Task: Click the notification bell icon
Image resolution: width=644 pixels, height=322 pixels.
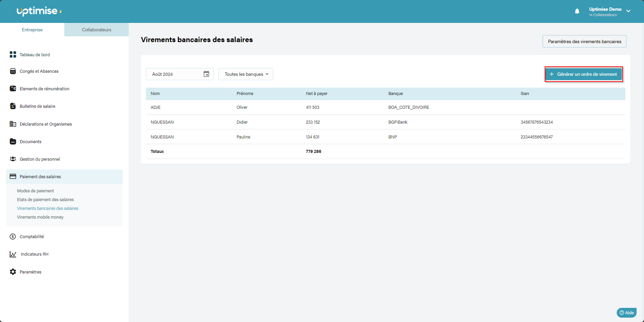Action: [577, 11]
